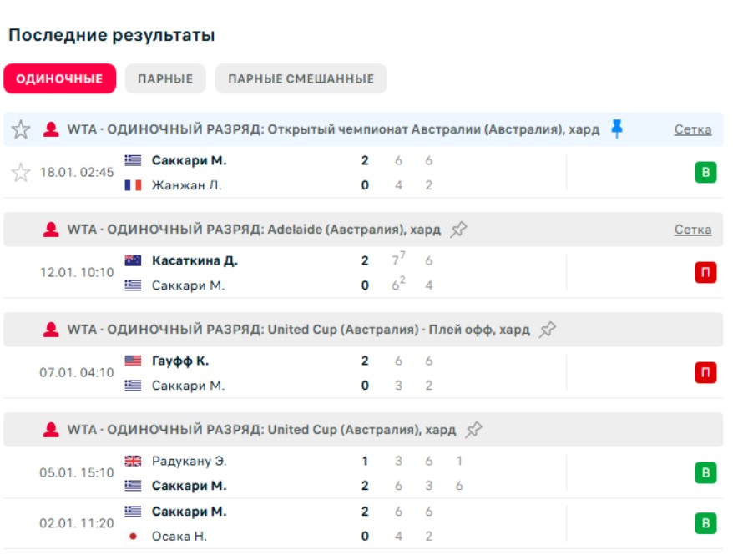This screenshot has width=733, height=560.
Task: Click the green В badge for Осака match
Action: click(x=705, y=523)
